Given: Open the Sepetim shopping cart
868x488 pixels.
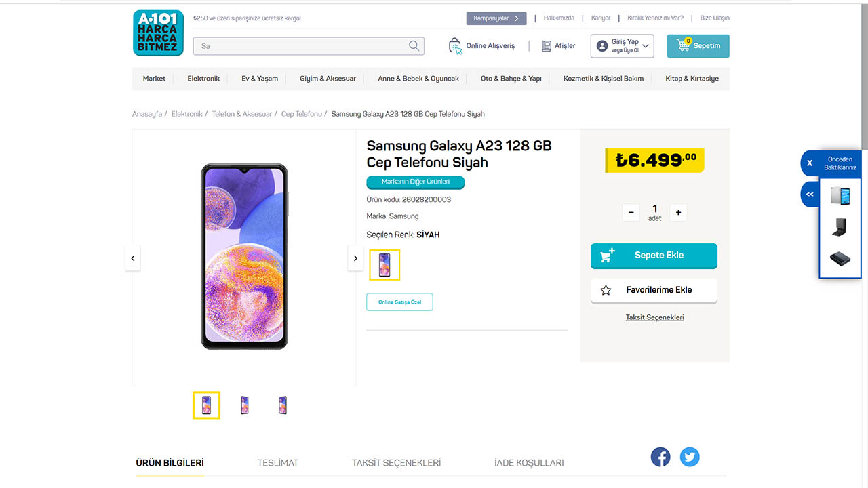Looking at the screenshot, I should pyautogui.click(x=698, y=46).
